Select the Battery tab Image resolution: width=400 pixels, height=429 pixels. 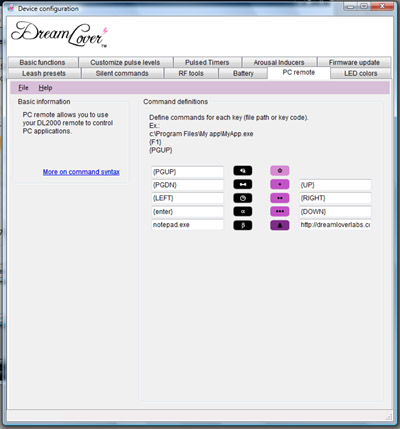pos(243,73)
